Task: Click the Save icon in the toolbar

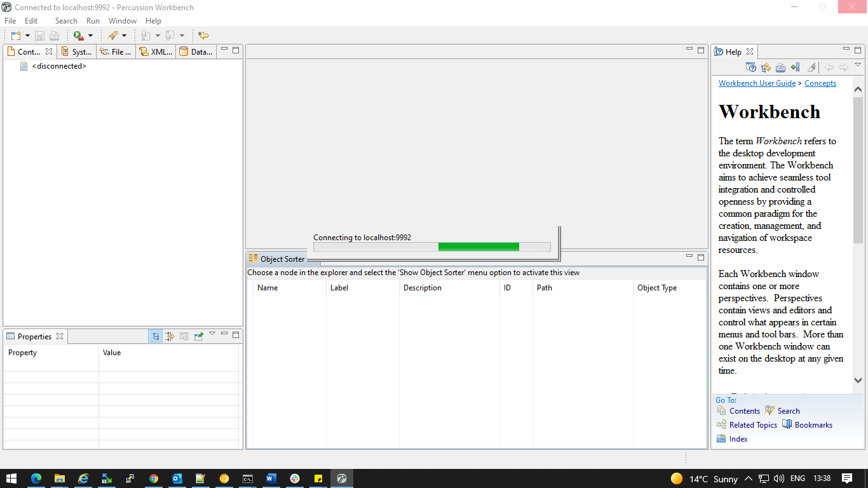Action: click(39, 35)
